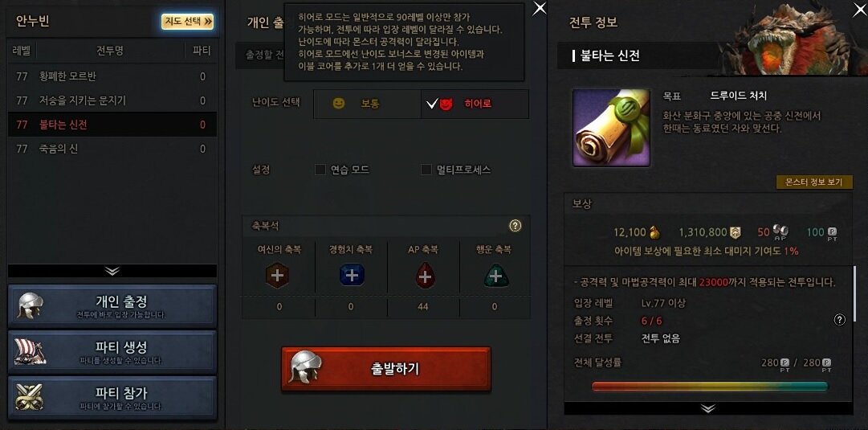Add a 행운 축복 blessing stone
The width and height of the screenshot is (868, 430).
[x=495, y=276]
